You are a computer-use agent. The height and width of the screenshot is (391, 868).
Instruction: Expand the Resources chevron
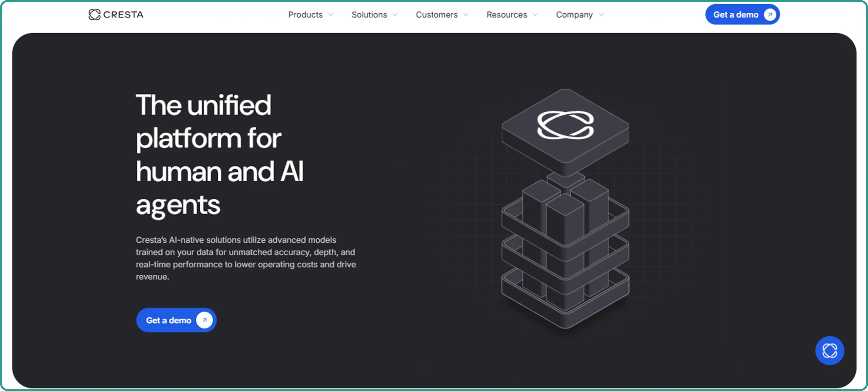535,15
